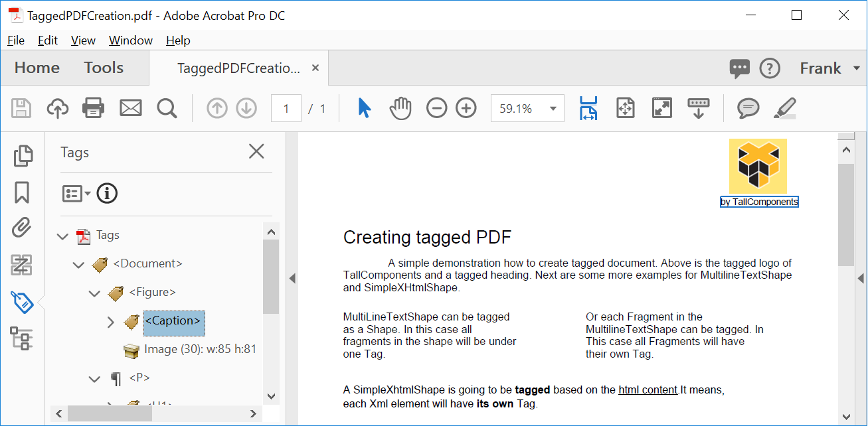Open the Tags sidebar panel icon
Screen dimensions: 868x426
(22, 302)
